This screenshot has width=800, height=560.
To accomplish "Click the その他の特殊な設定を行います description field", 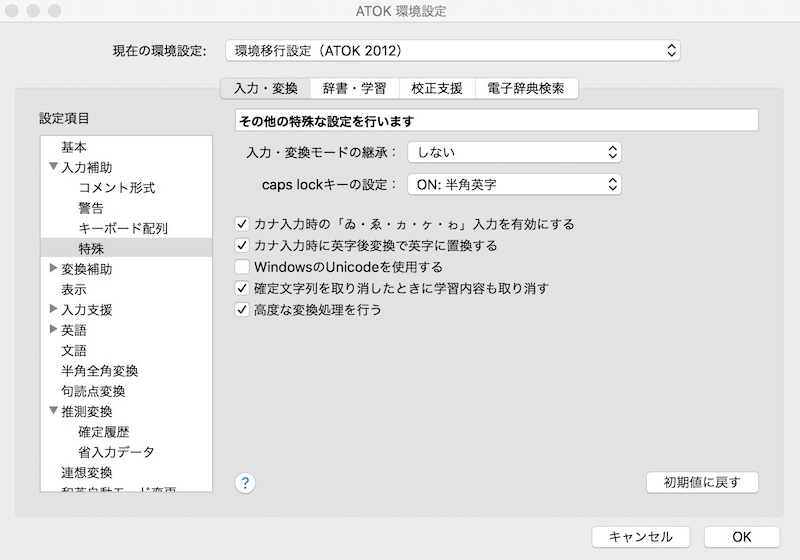I will (496, 120).
